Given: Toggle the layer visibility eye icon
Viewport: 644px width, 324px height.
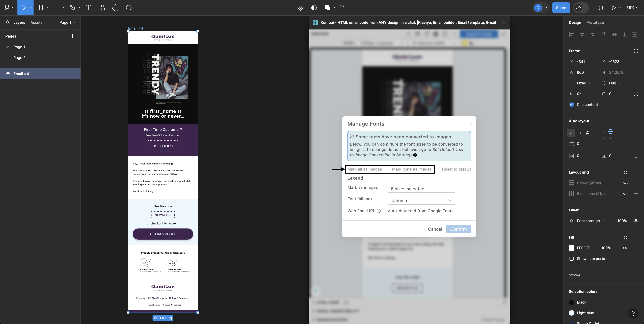Looking at the screenshot, I should click(636, 221).
